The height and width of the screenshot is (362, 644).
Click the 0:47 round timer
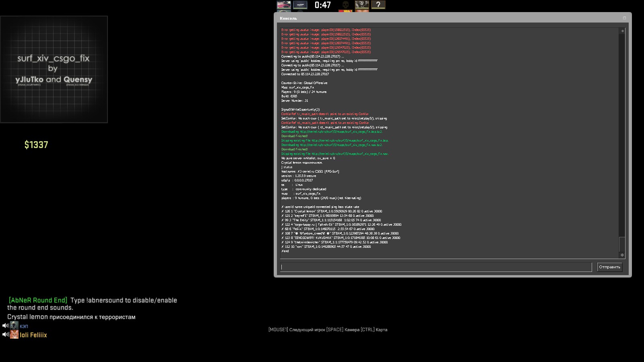point(322,5)
